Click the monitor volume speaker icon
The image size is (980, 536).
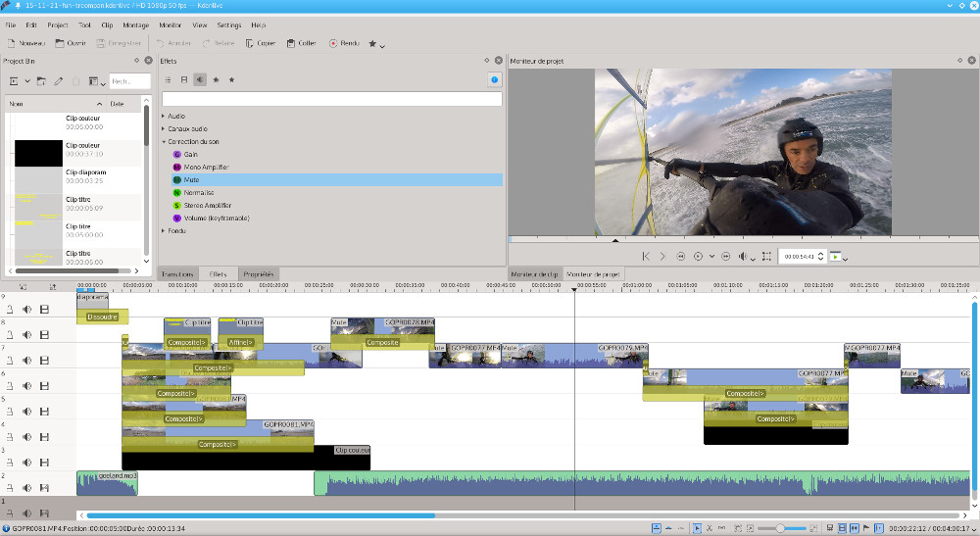tap(743, 256)
